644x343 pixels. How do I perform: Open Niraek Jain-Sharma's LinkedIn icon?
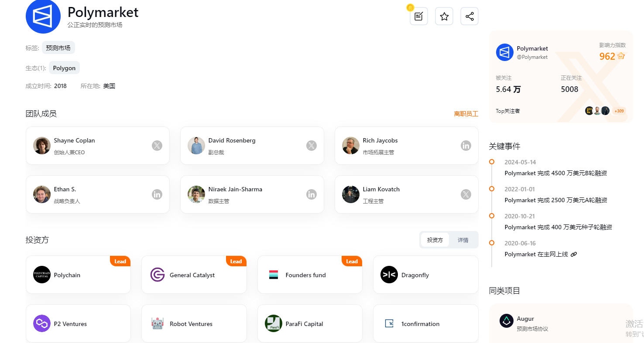coord(312,194)
